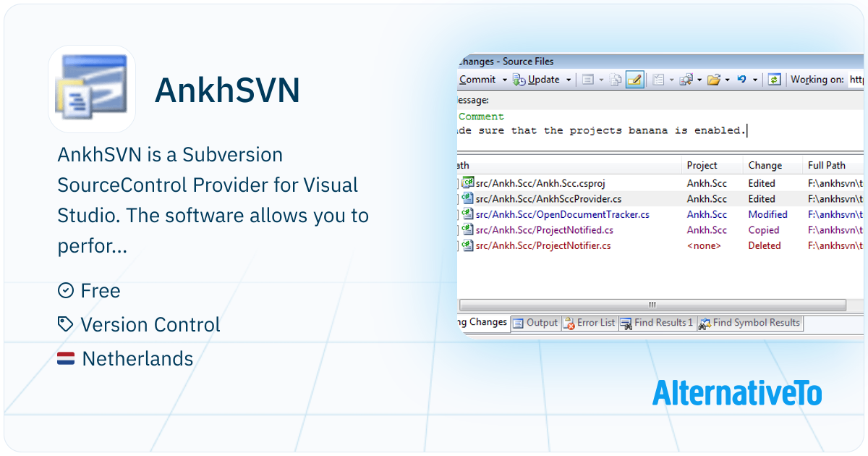Open dropdown beside the open folder icon
Viewport: 868px width, 456px height.
point(727,80)
